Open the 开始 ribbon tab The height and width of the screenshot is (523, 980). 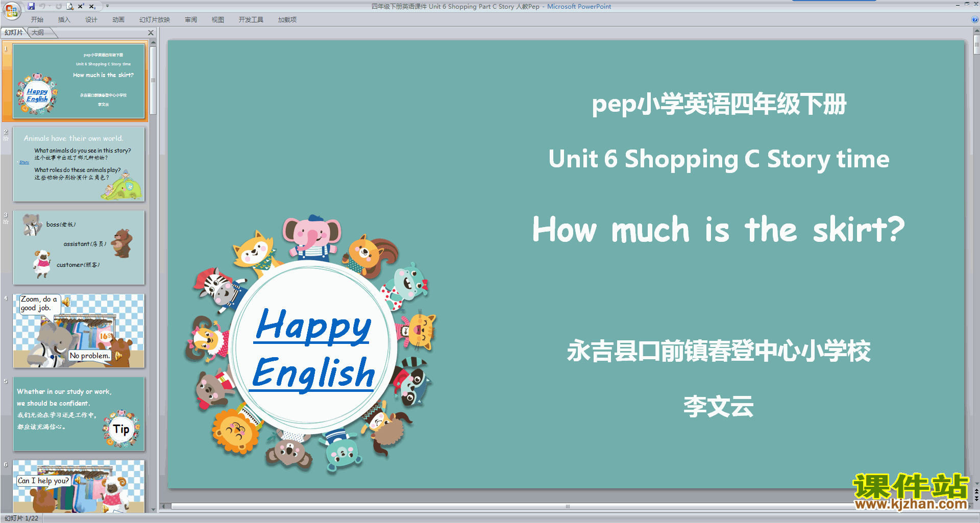click(x=37, y=19)
